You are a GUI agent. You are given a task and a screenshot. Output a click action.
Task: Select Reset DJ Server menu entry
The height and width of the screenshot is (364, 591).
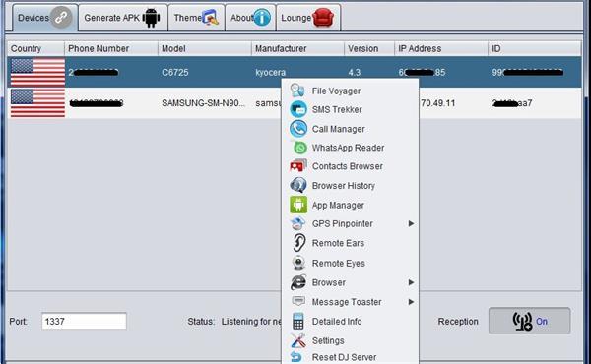click(350, 357)
